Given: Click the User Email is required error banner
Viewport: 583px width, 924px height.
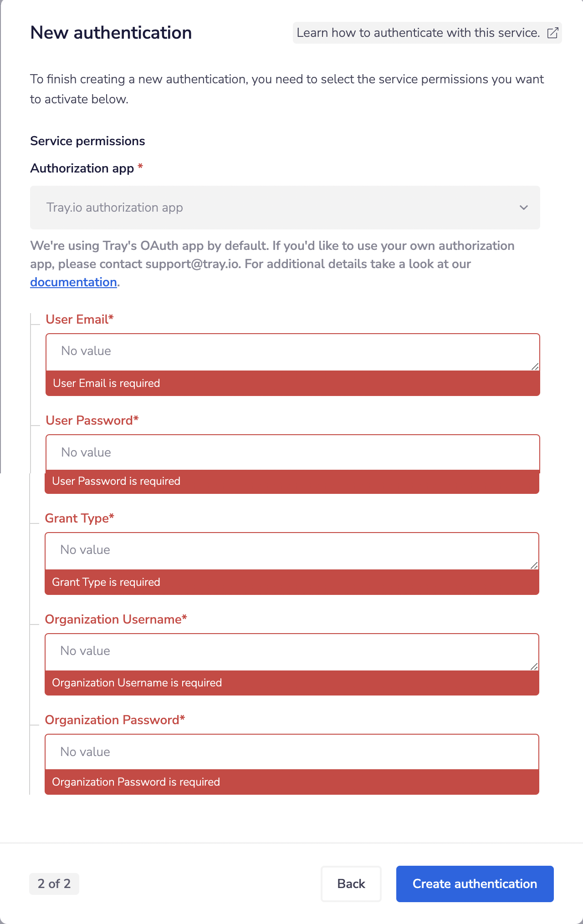Looking at the screenshot, I should tap(291, 383).
